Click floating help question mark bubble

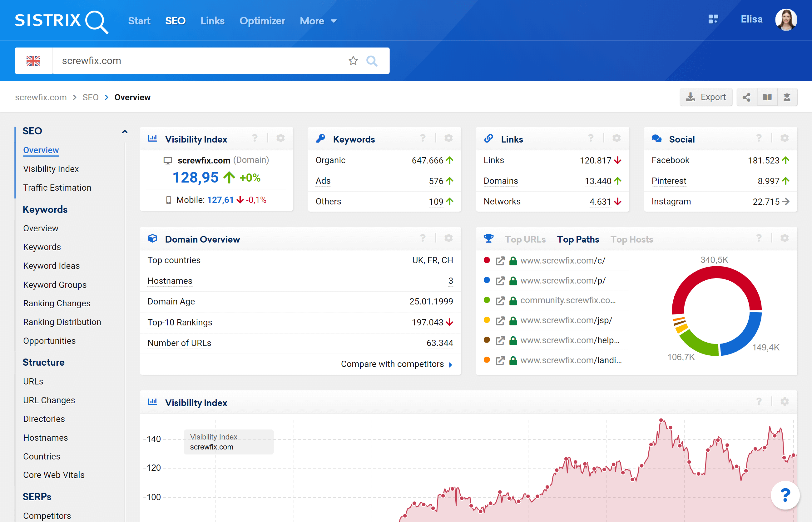(785, 495)
